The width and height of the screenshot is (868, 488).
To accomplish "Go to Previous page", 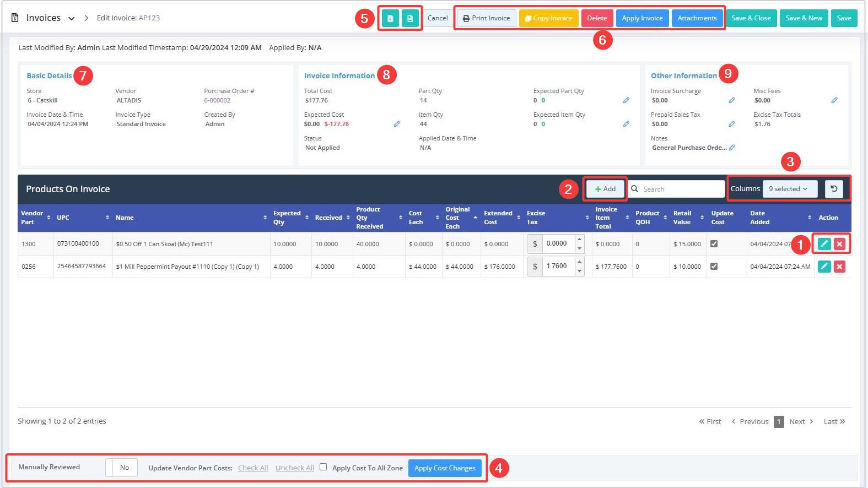I will pyautogui.click(x=750, y=421).
